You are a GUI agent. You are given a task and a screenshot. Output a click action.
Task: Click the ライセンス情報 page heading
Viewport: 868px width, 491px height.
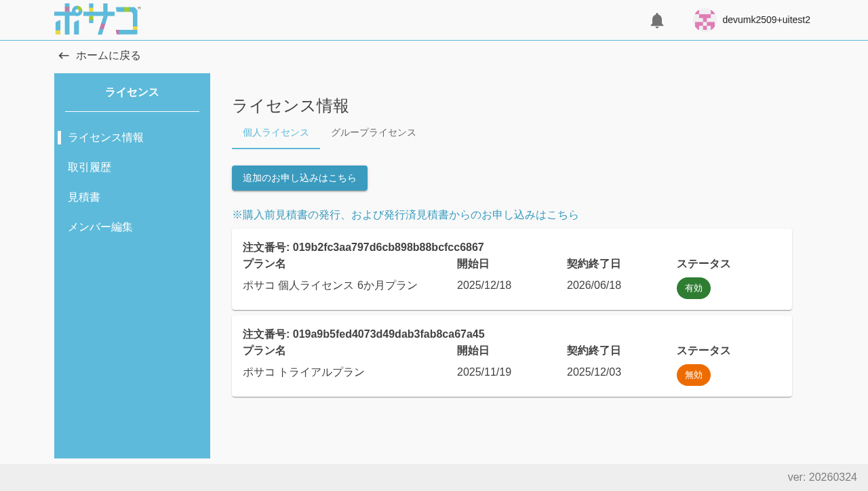pyautogui.click(x=290, y=106)
